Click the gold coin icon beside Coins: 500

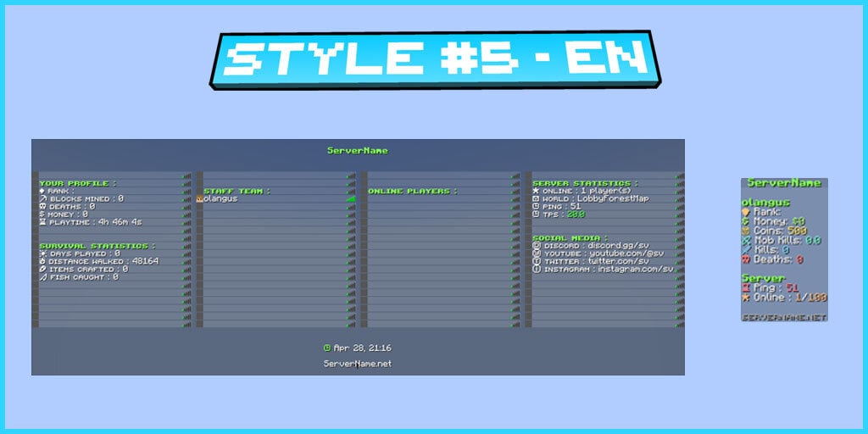[746, 231]
